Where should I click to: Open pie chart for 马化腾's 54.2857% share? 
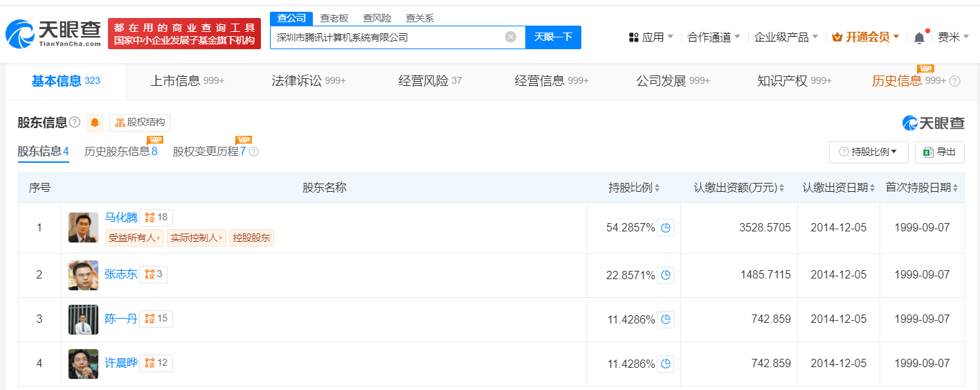click(665, 228)
